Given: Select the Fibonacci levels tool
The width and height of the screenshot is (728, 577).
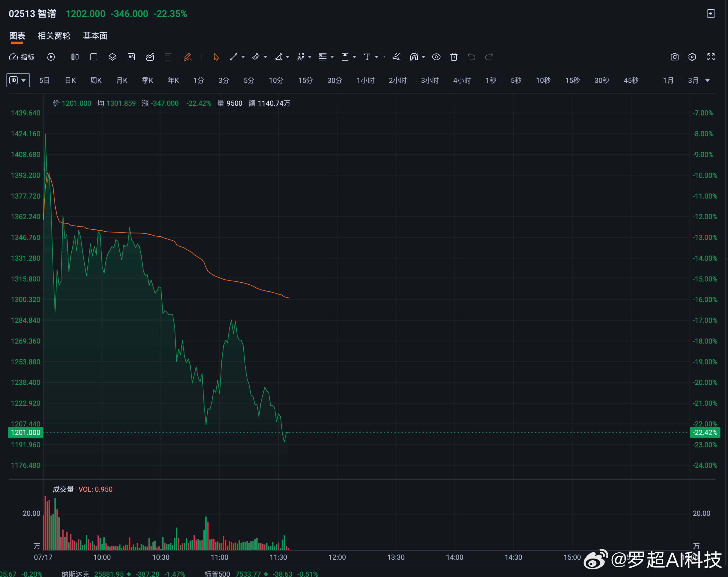Looking at the screenshot, I should (322, 57).
